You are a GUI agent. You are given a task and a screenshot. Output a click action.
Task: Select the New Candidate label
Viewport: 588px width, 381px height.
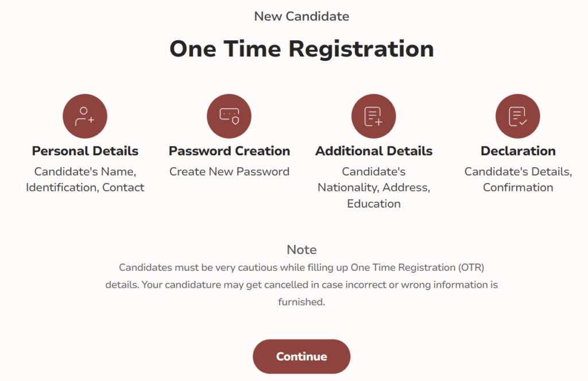(301, 16)
